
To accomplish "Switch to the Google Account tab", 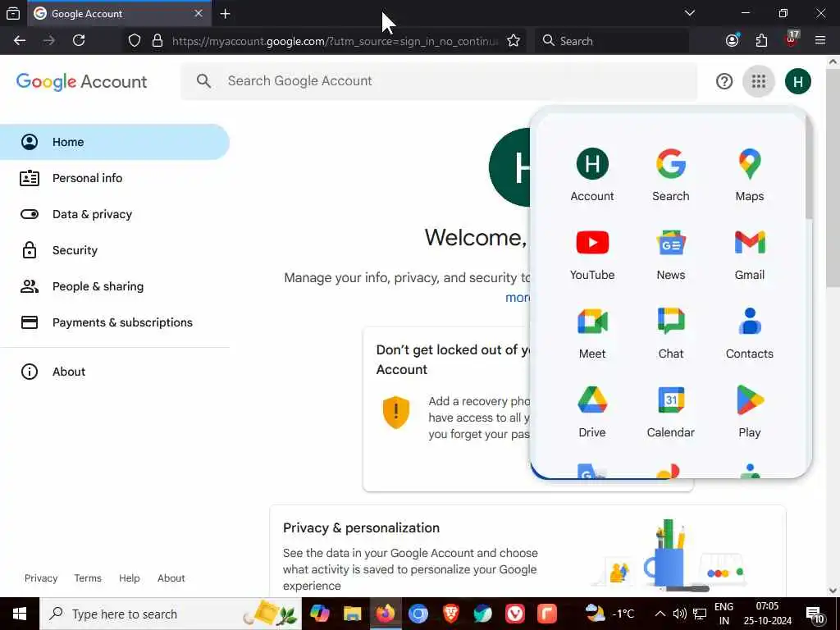I will tap(119, 14).
